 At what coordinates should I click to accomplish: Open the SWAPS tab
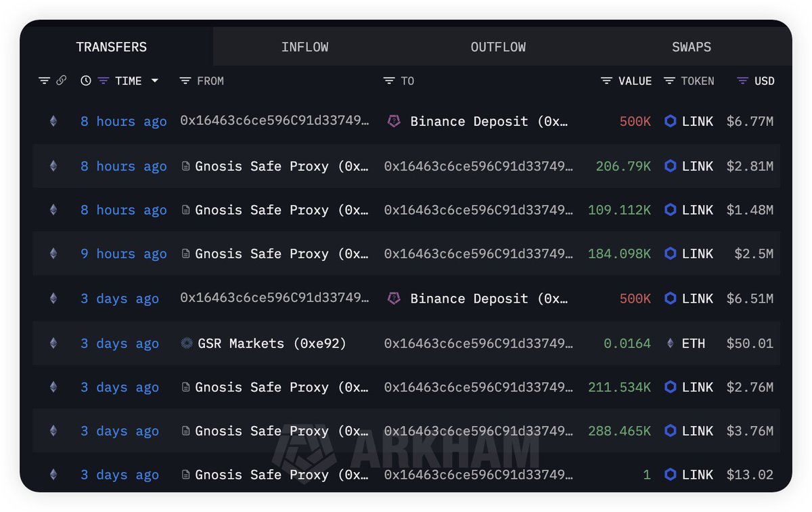(x=691, y=47)
